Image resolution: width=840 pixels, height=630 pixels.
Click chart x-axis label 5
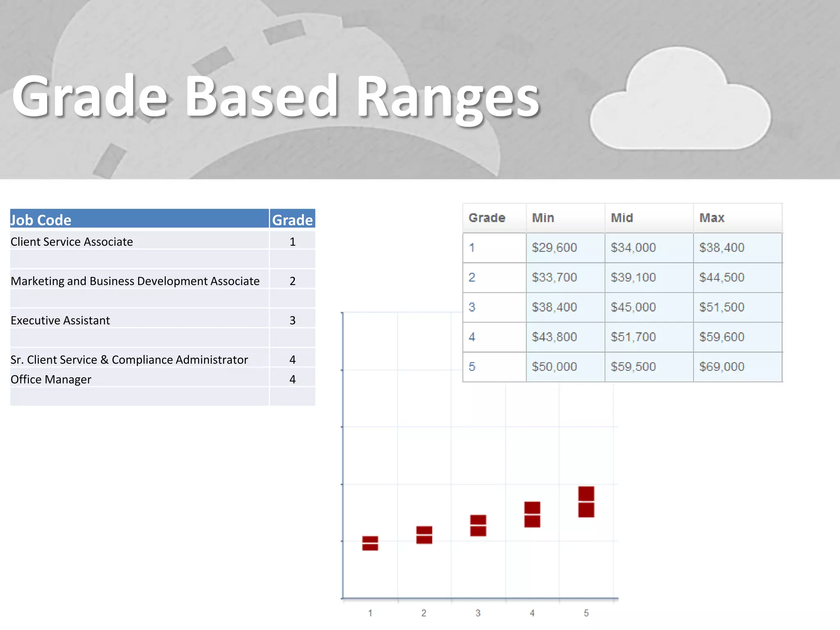point(586,613)
